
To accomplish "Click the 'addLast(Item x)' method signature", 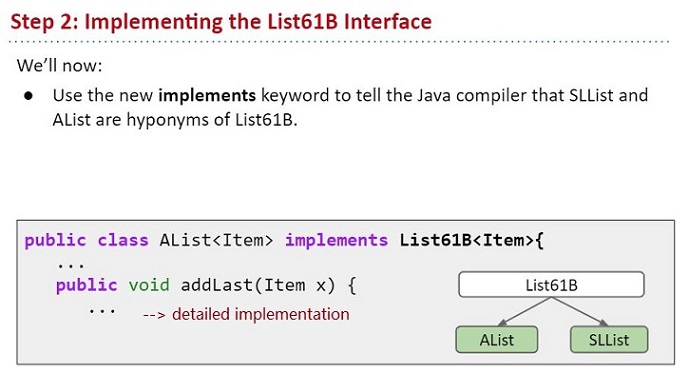I will [258, 285].
